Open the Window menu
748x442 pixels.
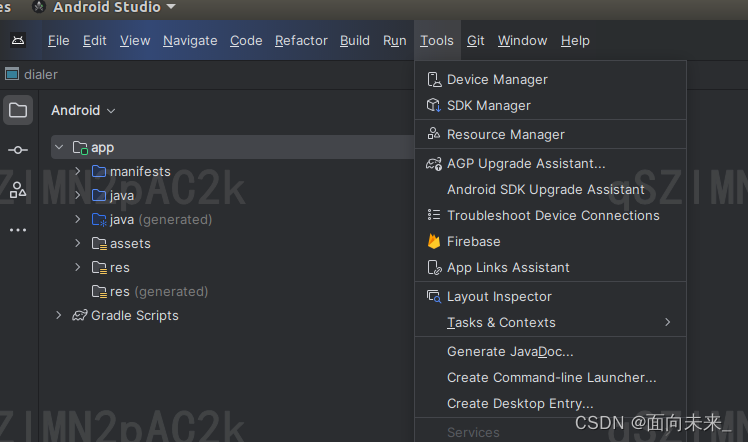(522, 41)
